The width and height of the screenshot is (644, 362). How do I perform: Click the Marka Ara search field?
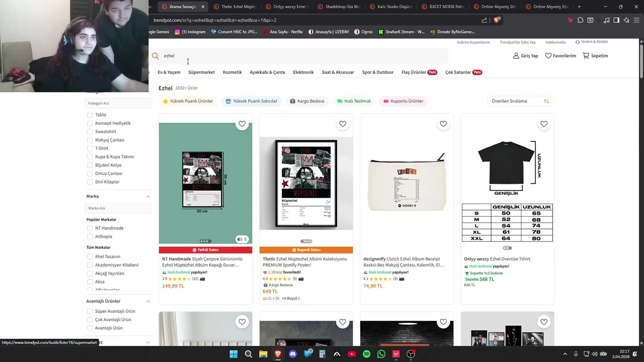coord(118,208)
